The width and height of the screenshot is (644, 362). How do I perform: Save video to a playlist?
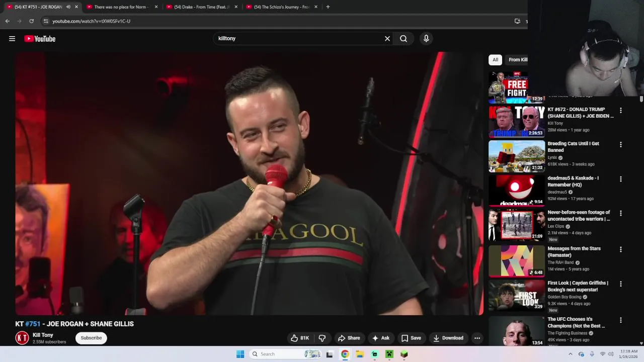coord(411,338)
